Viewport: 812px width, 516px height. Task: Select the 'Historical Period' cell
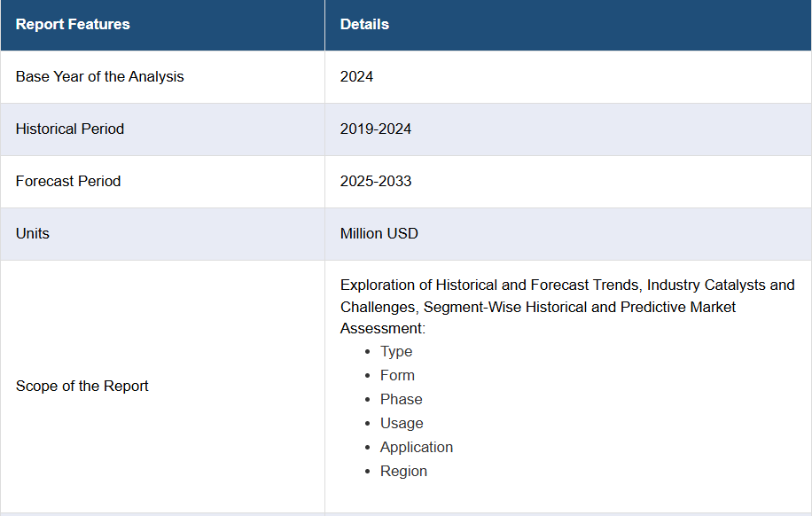[162, 129]
